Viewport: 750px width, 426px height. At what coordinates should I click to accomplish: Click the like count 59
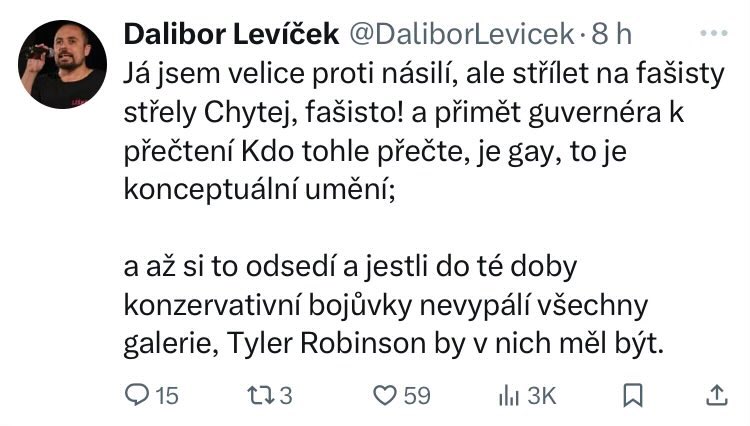417,396
